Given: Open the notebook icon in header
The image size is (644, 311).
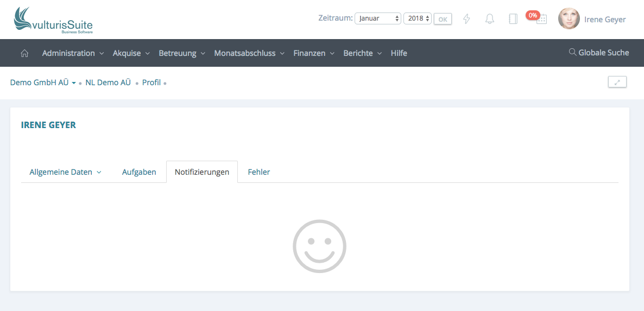Looking at the screenshot, I should [513, 19].
